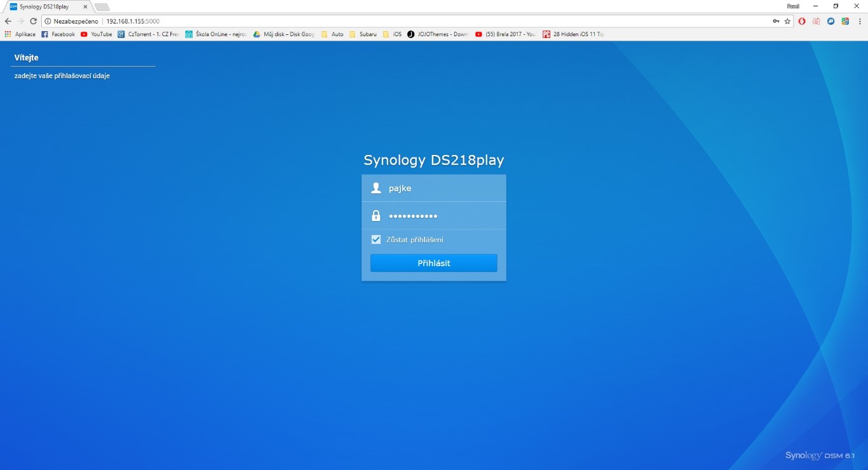868x470 pixels.
Task: Open a new browser tab
Action: pyautogui.click(x=102, y=6)
